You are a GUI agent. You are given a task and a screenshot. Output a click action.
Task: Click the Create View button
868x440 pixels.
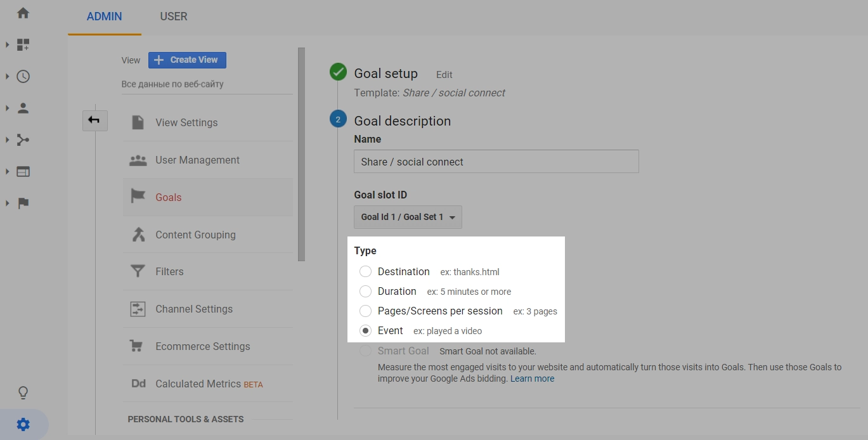click(187, 60)
